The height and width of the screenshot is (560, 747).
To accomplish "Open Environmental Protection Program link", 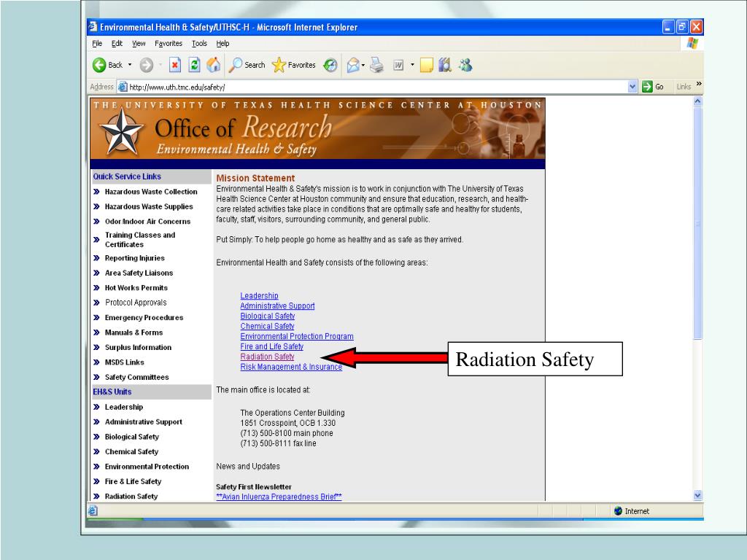I will point(297,336).
